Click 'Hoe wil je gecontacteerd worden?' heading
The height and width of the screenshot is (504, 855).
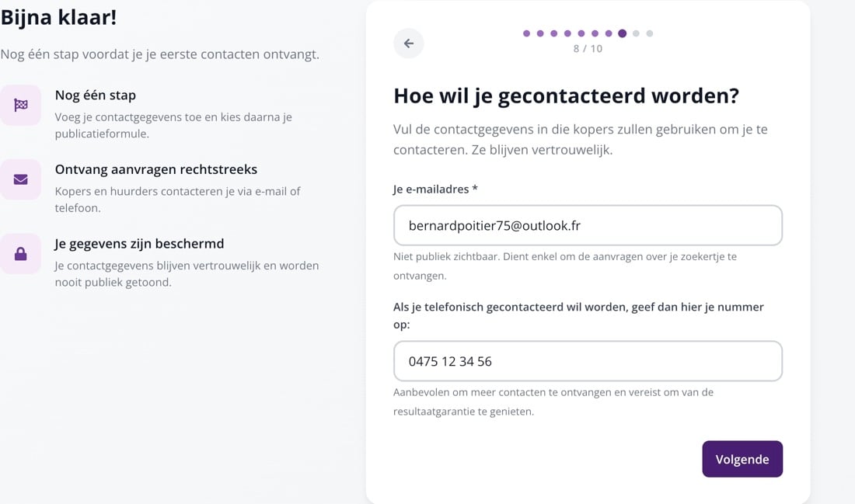point(566,96)
